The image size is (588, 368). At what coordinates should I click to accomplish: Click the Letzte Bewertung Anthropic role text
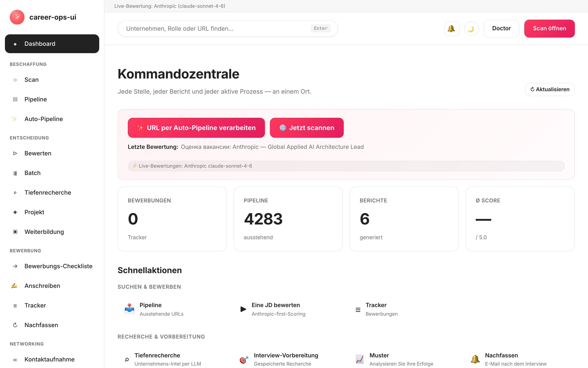pyautogui.click(x=272, y=147)
